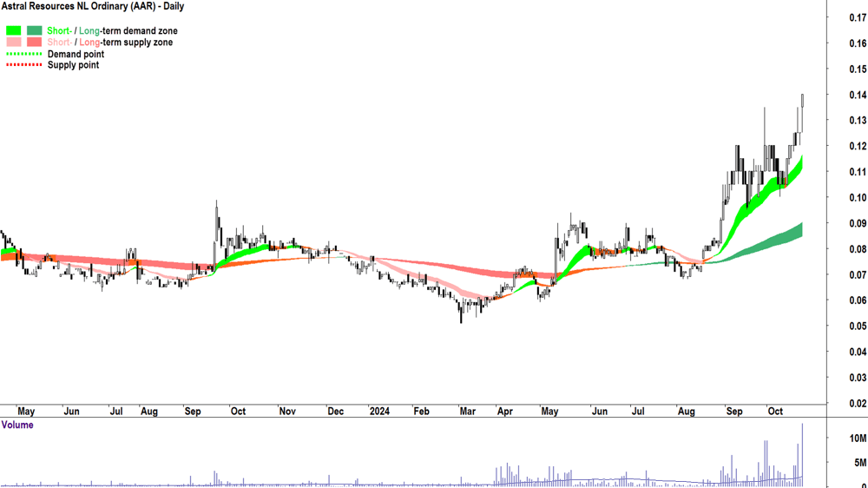
Task: Click the 'Short- / Long-term demand zone' legend text
Action: (112, 31)
